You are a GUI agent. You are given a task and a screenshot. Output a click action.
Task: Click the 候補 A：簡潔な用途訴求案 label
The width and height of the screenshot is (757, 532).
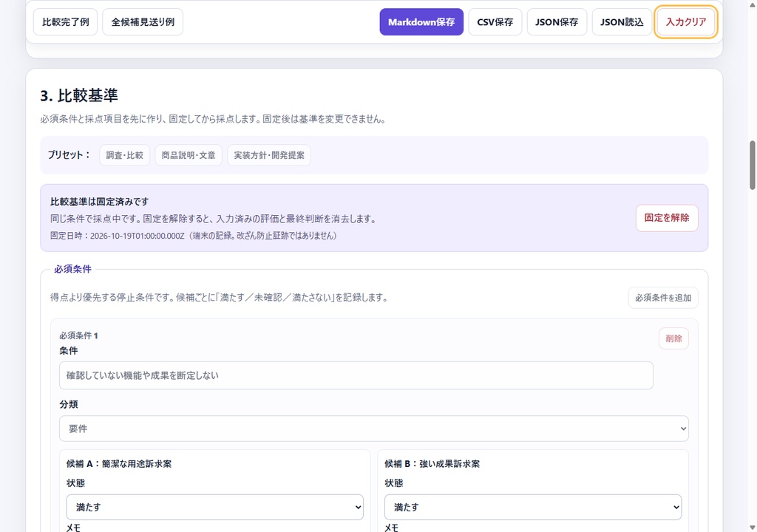coord(119,463)
